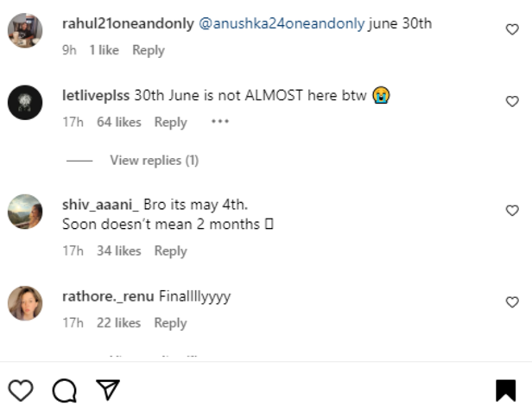Toggle the bookmark save icon
Image resolution: width=532 pixels, height=419 pixels.
(505, 390)
